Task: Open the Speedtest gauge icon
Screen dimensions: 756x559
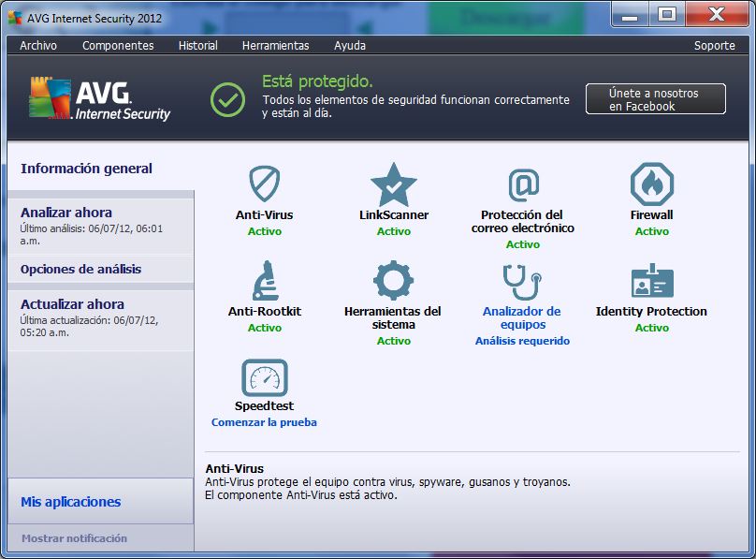Action: point(265,377)
